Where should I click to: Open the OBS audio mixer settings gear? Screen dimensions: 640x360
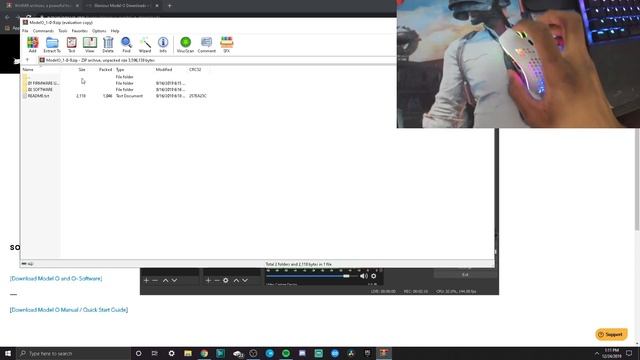click(373, 276)
